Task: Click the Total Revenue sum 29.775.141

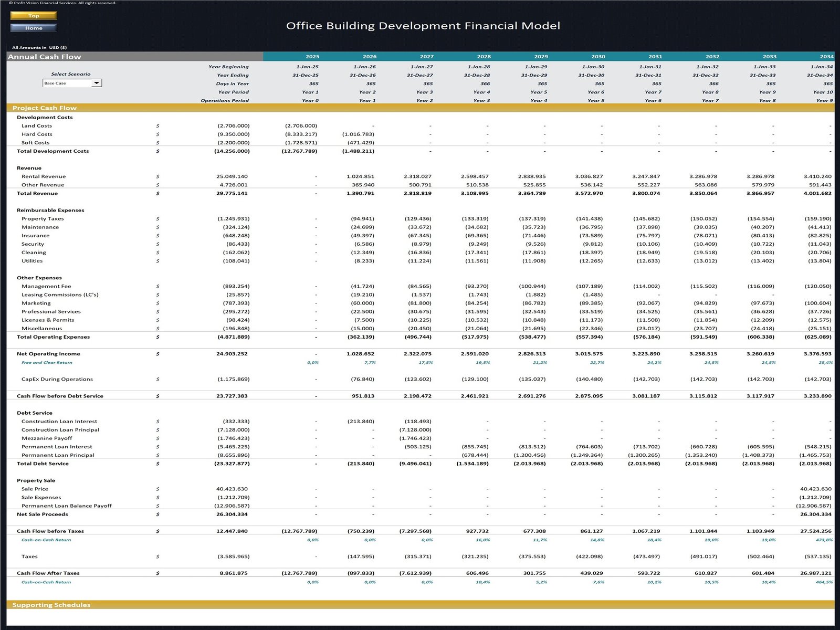Action: pos(232,193)
